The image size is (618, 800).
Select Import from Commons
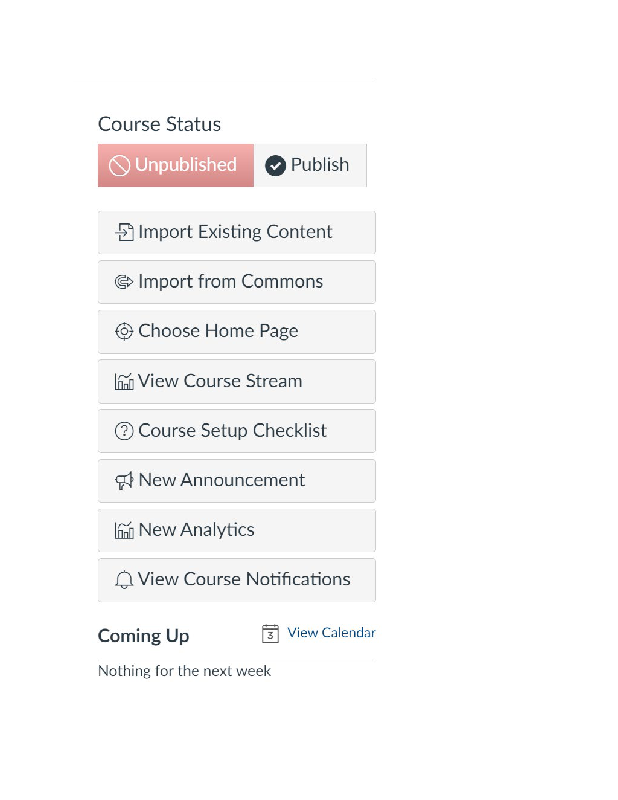(x=236, y=282)
